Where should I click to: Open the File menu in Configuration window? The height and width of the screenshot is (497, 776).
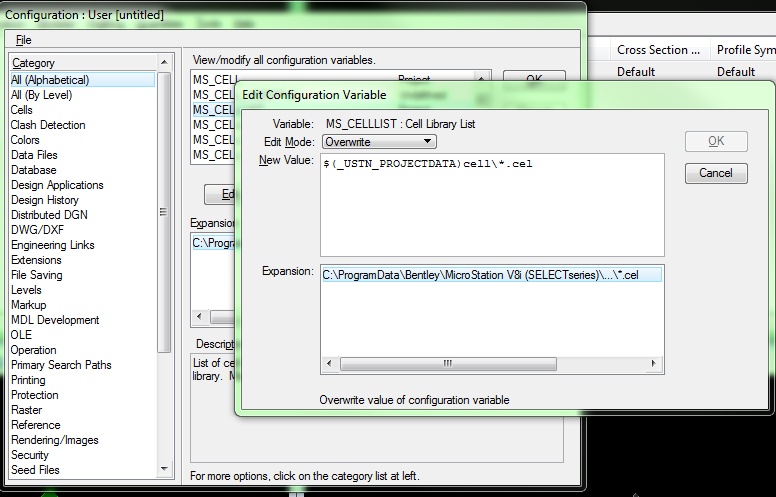[x=23, y=40]
